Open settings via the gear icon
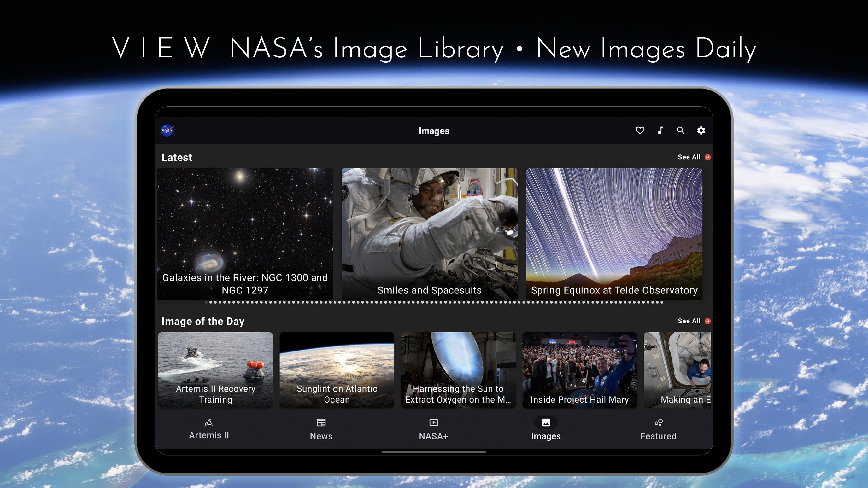The image size is (868, 488). (x=701, y=130)
